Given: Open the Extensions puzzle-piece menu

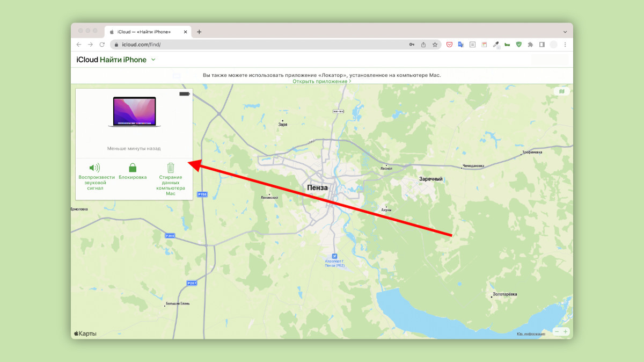Looking at the screenshot, I should 530,45.
